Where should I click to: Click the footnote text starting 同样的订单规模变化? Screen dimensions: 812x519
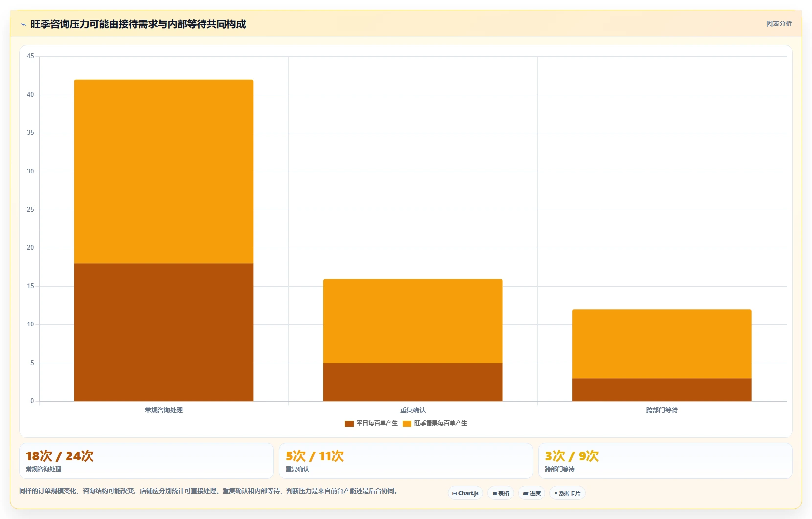tap(209, 491)
